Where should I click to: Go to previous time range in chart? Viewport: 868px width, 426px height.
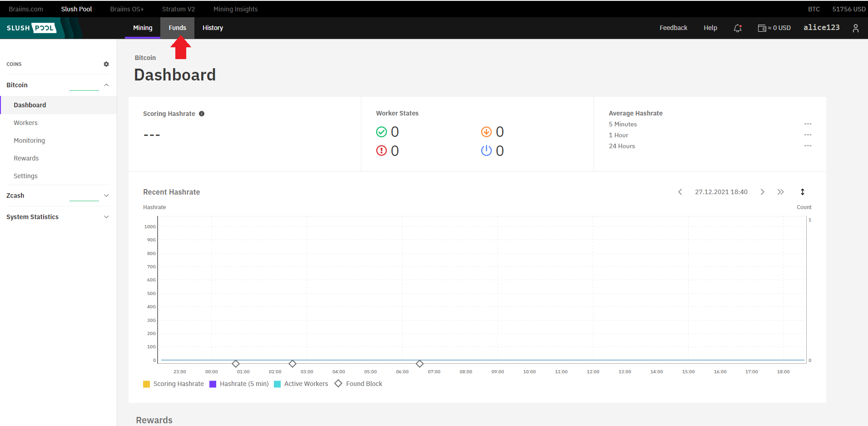click(x=680, y=192)
